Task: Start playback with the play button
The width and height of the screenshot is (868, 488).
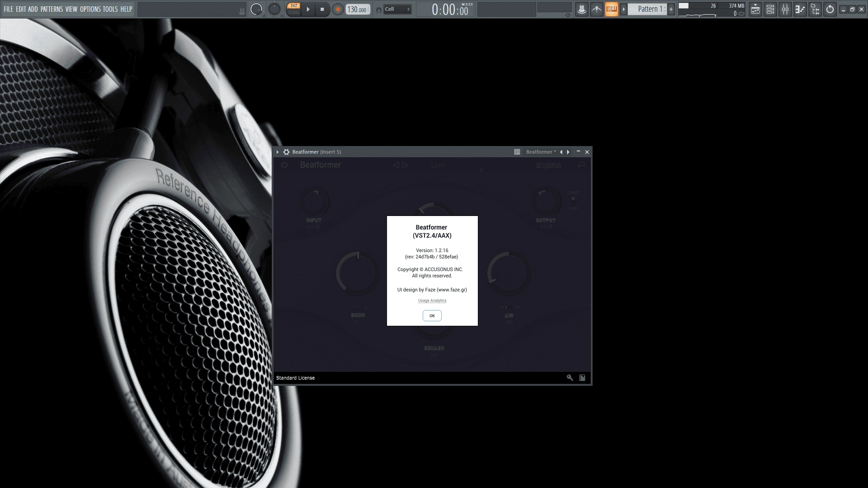Action: point(308,9)
